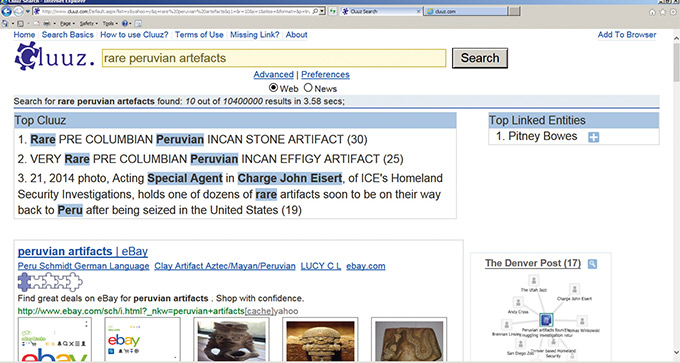The image size is (680, 363).
Task: Open the Advanced search link
Action: point(274,75)
